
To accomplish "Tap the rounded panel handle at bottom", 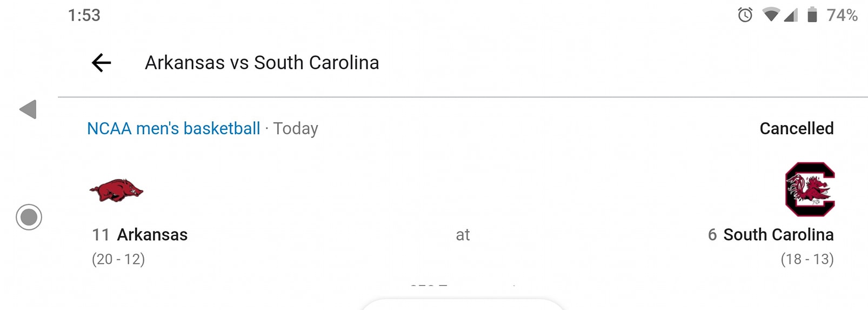I will tap(462, 304).
